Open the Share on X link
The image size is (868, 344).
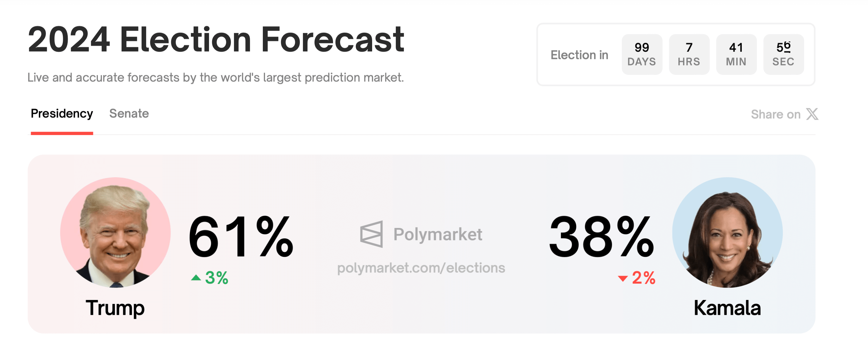click(785, 114)
